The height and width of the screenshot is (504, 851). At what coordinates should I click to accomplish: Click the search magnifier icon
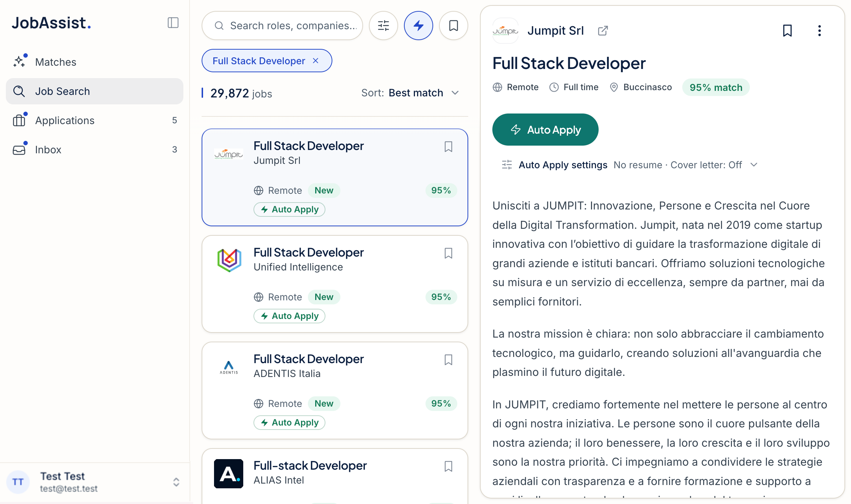[x=219, y=26]
